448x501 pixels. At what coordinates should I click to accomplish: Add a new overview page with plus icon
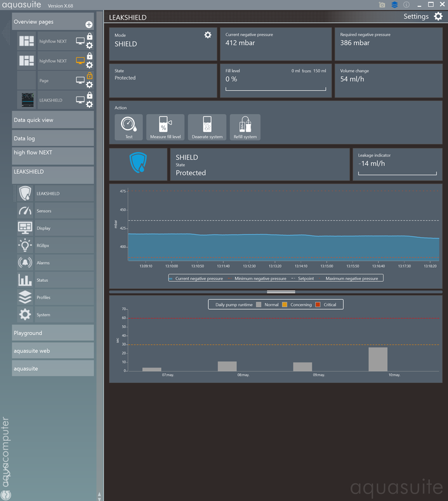[x=89, y=24]
